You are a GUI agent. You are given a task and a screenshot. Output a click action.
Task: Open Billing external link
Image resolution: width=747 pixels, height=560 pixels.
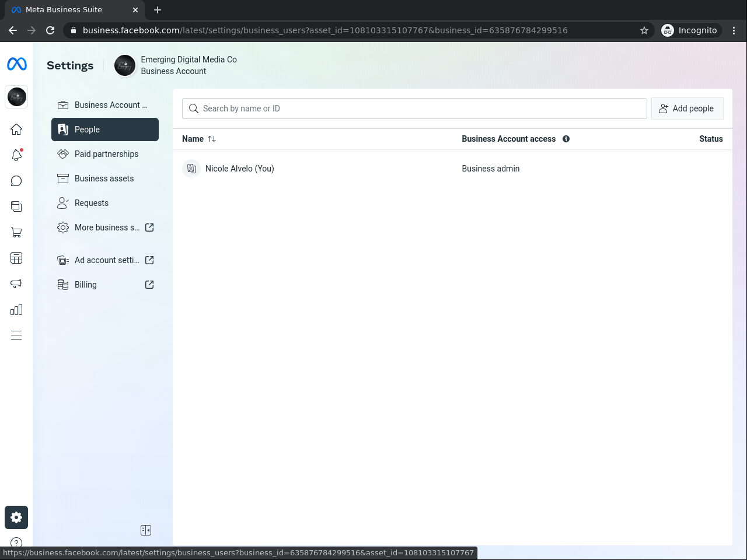coord(105,285)
